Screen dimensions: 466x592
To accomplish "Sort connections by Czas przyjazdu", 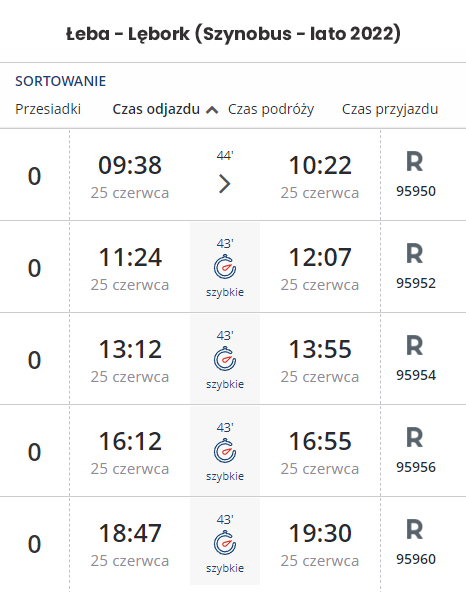I will (x=390, y=109).
